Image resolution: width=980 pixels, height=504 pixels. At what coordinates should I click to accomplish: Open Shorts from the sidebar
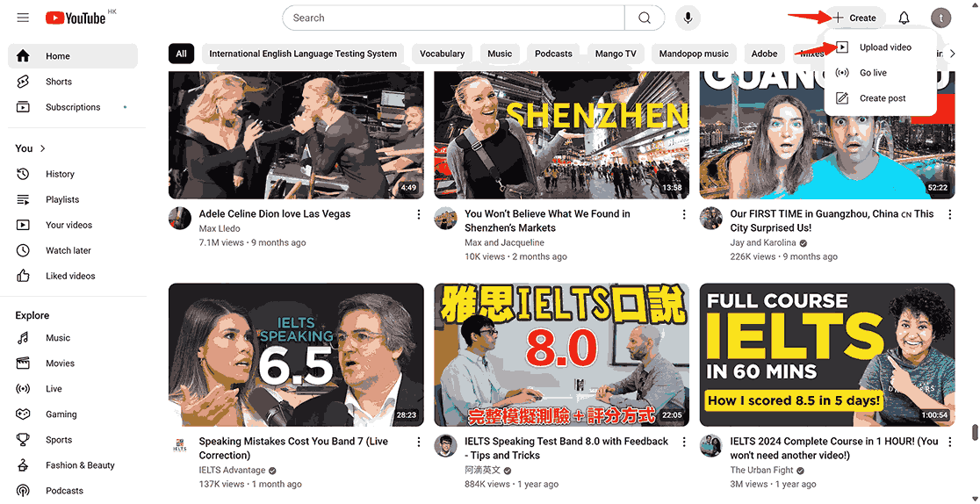(73, 82)
